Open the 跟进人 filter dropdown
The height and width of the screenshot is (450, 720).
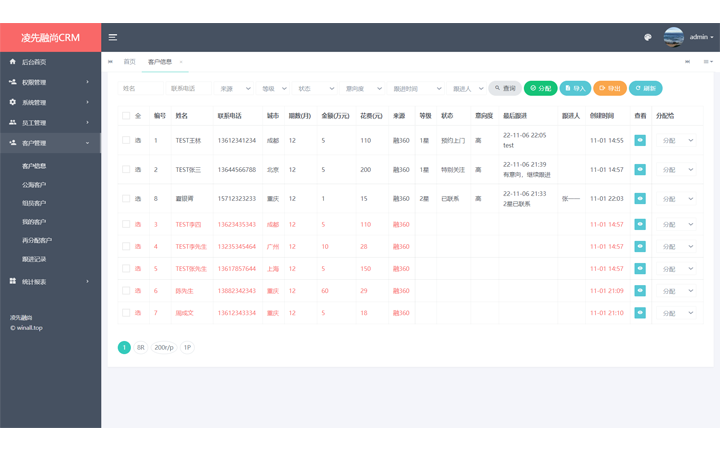(466, 88)
